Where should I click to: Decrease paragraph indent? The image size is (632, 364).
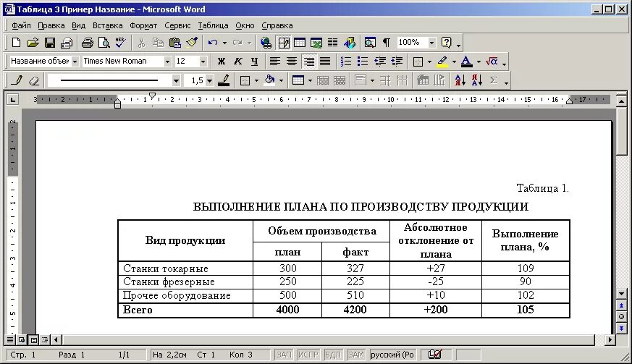click(x=379, y=62)
